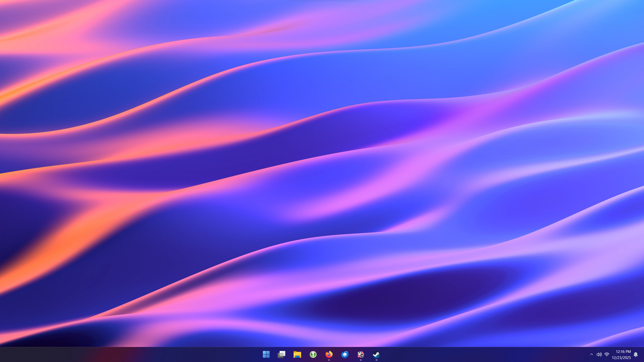Image resolution: width=644 pixels, height=362 pixels.
Task: Open Task View from the taskbar
Action: click(281, 354)
